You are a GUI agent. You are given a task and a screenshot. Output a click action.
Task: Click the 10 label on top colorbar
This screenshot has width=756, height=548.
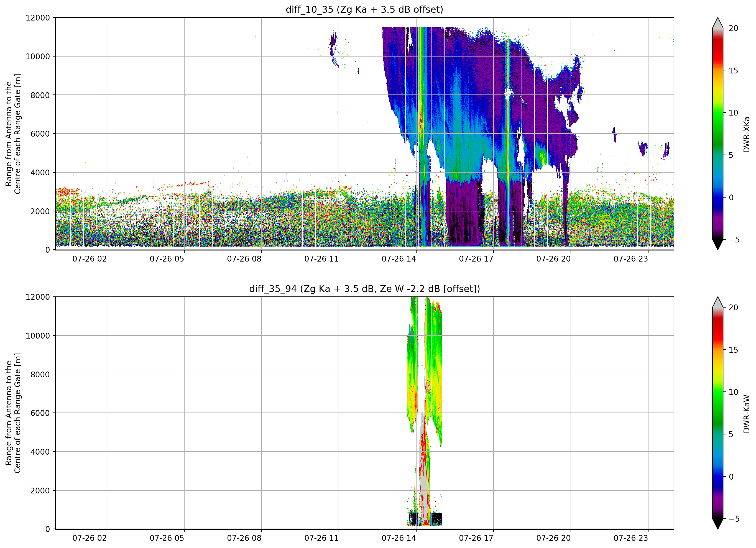point(733,113)
